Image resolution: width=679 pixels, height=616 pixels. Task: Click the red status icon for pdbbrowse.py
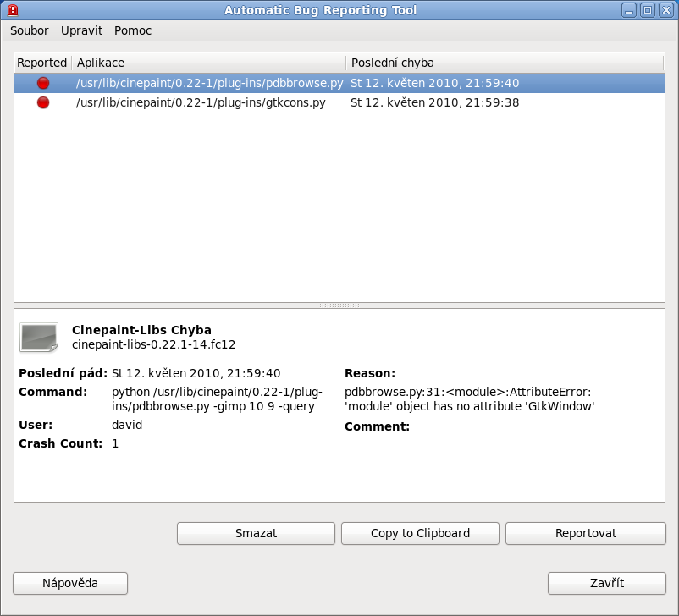click(43, 83)
